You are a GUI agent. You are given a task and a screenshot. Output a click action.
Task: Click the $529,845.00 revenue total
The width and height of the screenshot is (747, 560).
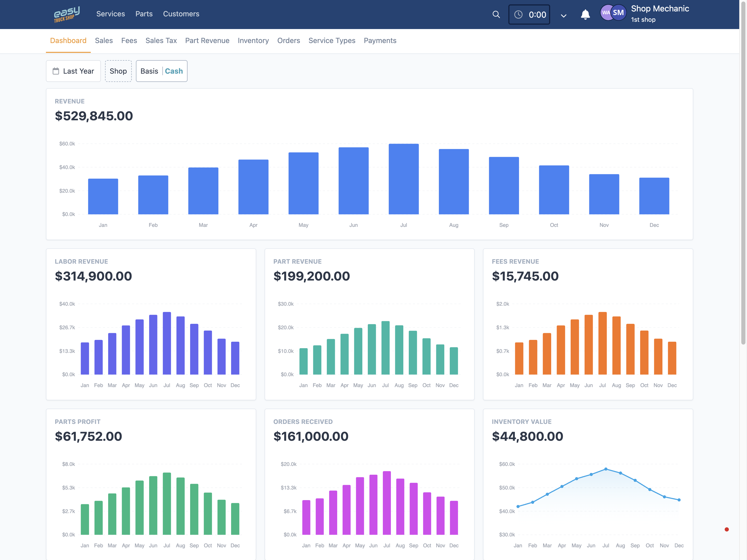click(x=94, y=116)
